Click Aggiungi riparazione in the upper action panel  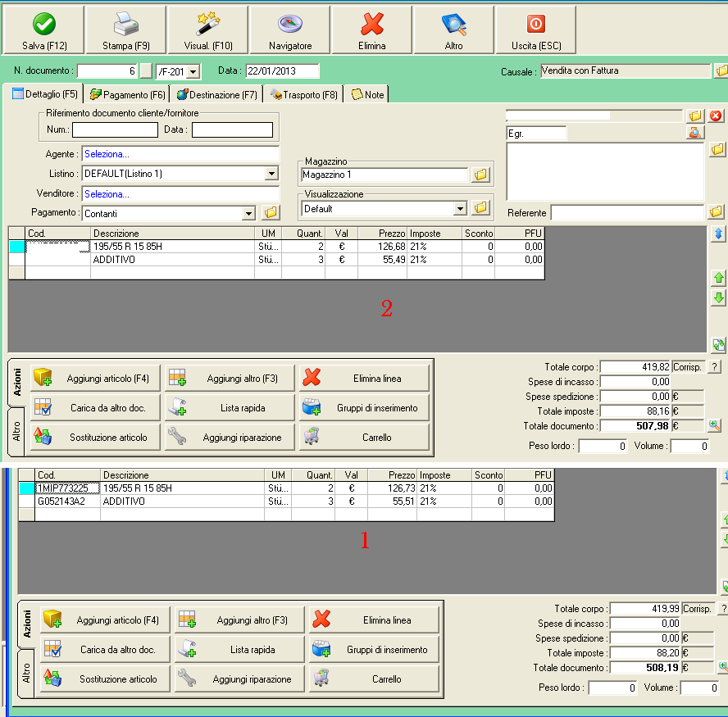[x=230, y=437]
